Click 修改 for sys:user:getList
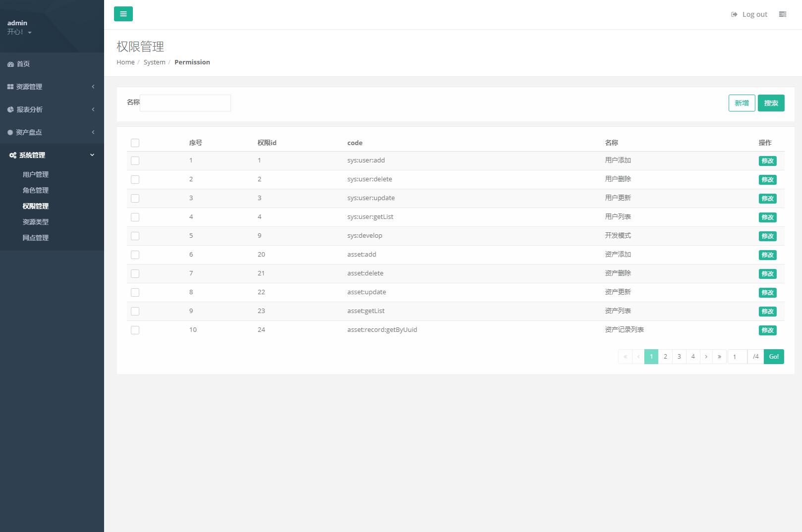This screenshot has height=532, width=802. point(767,217)
